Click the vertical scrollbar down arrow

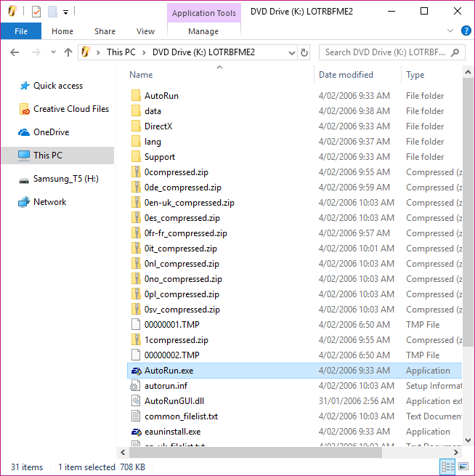[468, 440]
